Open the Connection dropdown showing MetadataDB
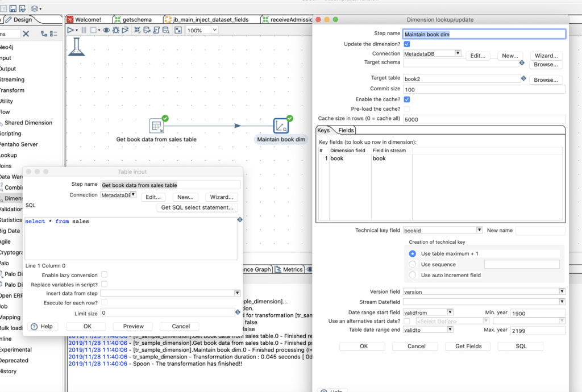Image resolution: width=582 pixels, height=392 pixels. (x=458, y=53)
